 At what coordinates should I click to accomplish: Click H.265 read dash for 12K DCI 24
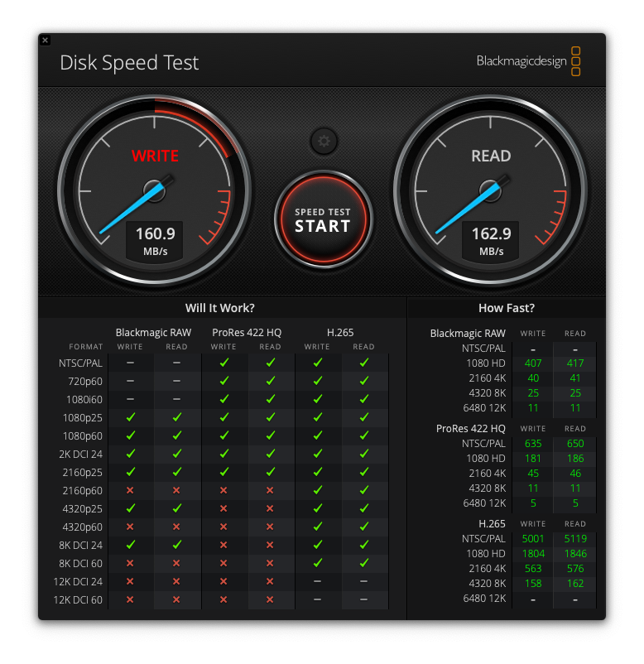coord(363,581)
